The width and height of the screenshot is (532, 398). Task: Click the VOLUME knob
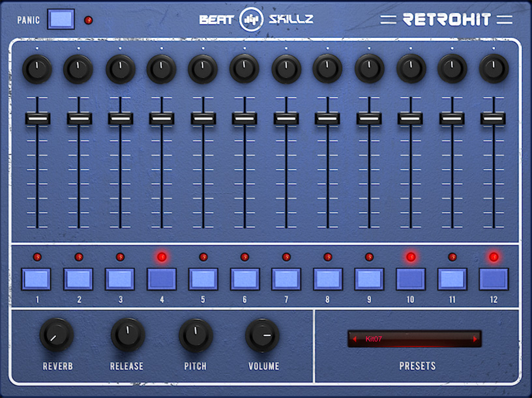coord(262,335)
